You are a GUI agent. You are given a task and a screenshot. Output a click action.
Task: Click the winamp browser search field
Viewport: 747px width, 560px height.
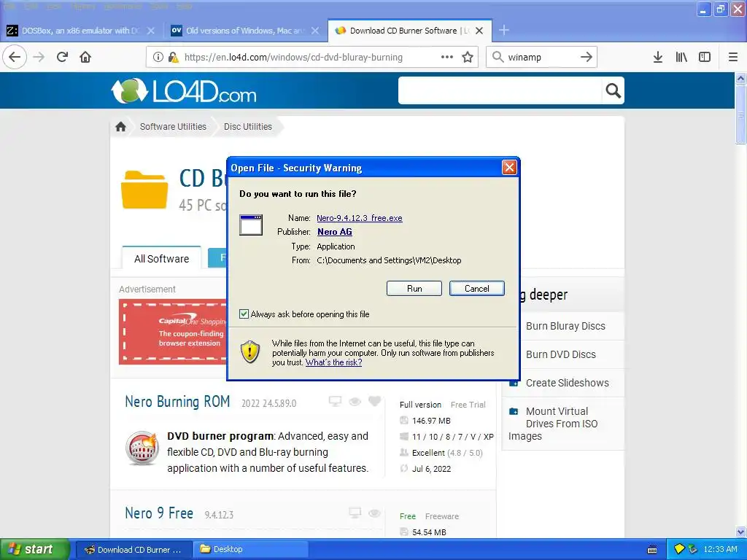click(541, 57)
